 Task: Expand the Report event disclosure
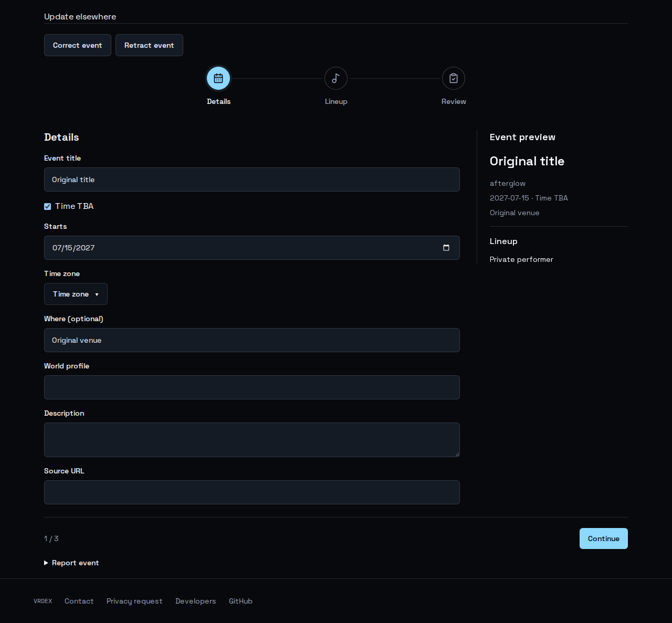(71, 563)
